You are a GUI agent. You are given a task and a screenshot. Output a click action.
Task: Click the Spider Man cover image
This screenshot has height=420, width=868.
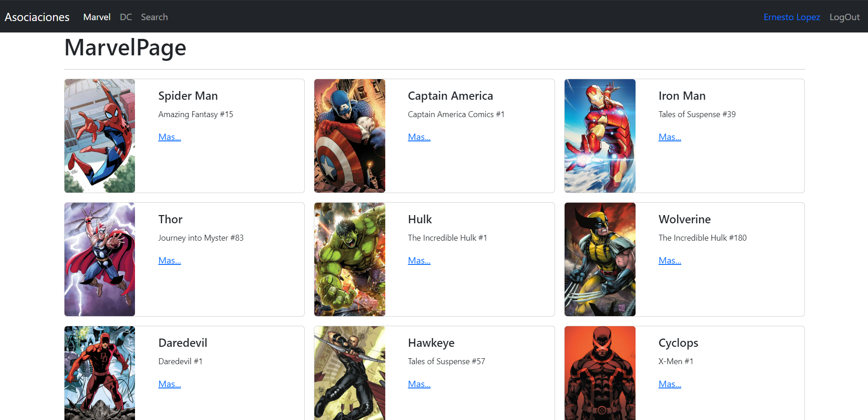click(100, 136)
